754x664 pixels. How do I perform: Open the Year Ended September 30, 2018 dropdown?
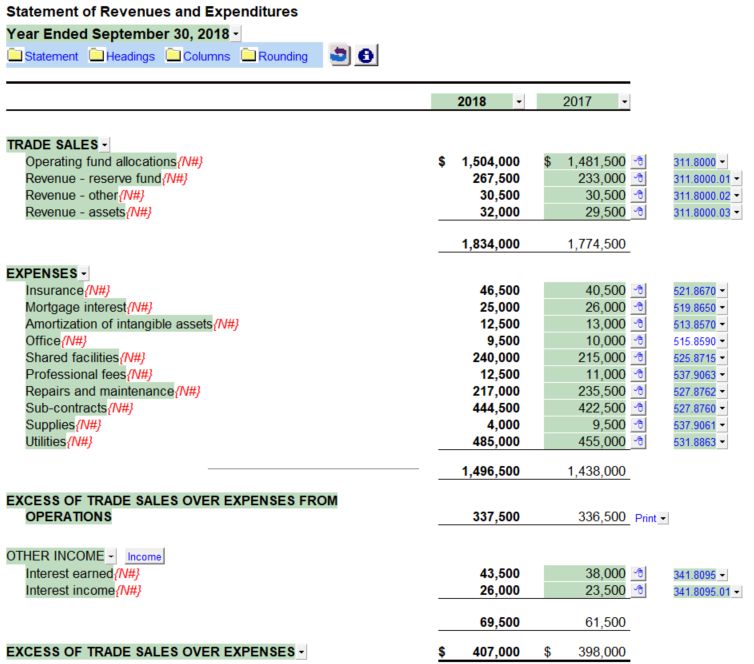(x=236, y=34)
